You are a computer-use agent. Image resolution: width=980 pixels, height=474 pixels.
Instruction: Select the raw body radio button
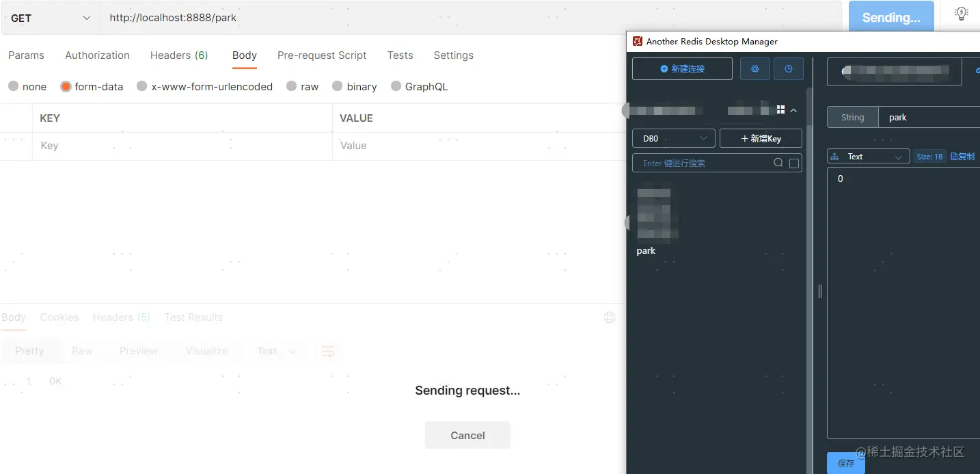coord(292,86)
